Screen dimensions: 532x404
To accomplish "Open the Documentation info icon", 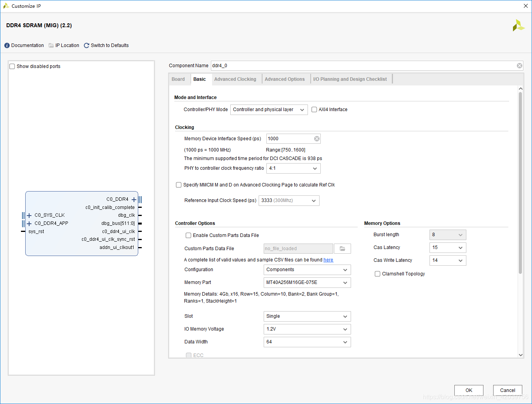I will [7, 45].
